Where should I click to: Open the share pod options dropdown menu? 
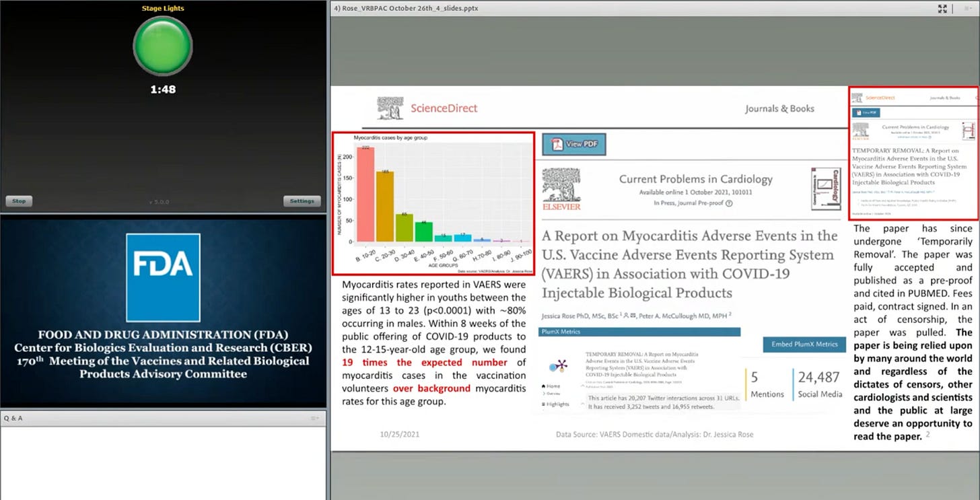tap(967, 9)
